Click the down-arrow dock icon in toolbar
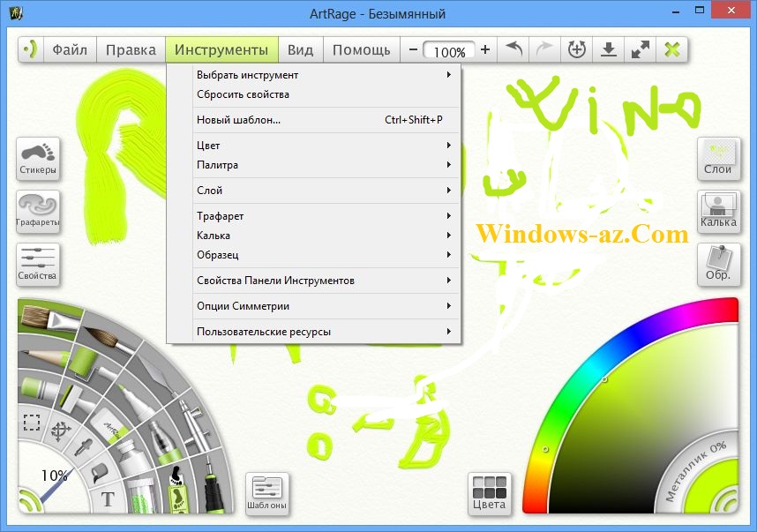Screen dimensions: 757x532 608,49
